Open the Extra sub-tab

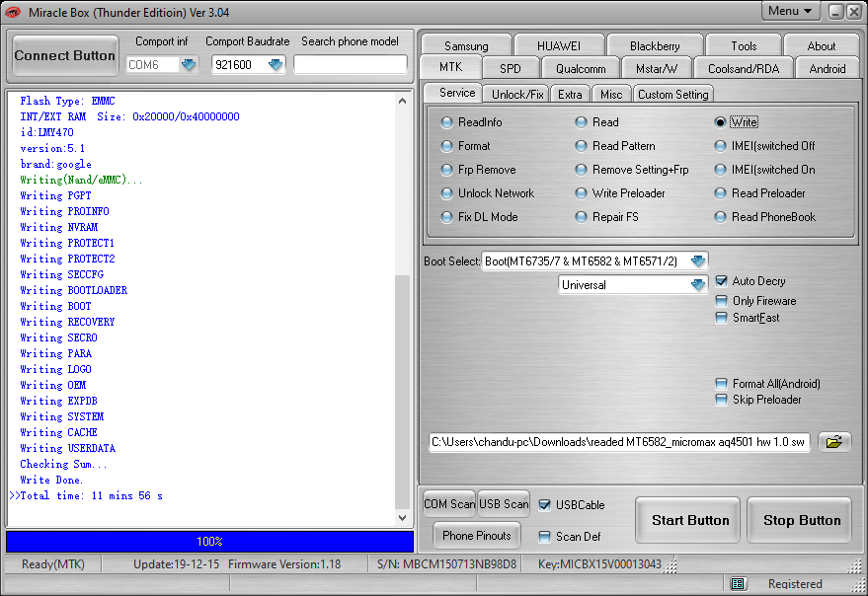570,94
